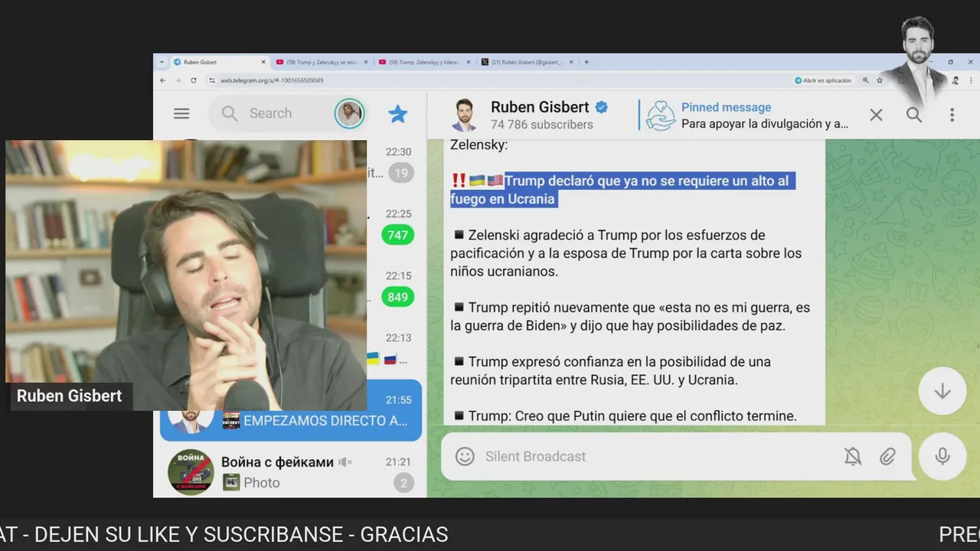Click the highlighted Trump declaró alto al fuego text

point(622,190)
